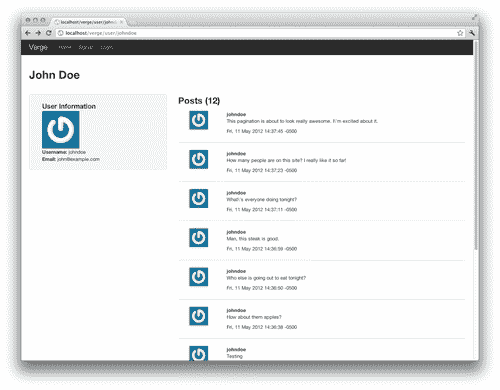Click the avatar beside 'everyone doing tonight' post
The width and height of the screenshot is (500, 390).
(199, 198)
